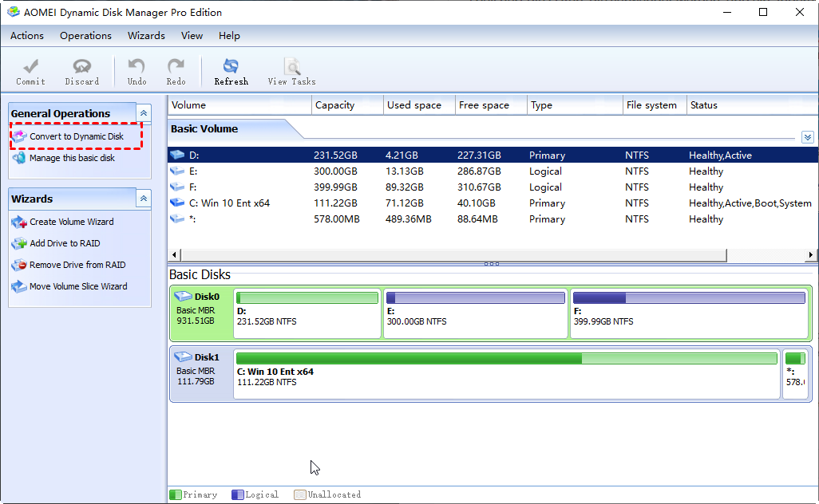Collapse the General Operations panel
Image resolution: width=819 pixels, height=504 pixels.
[144, 112]
